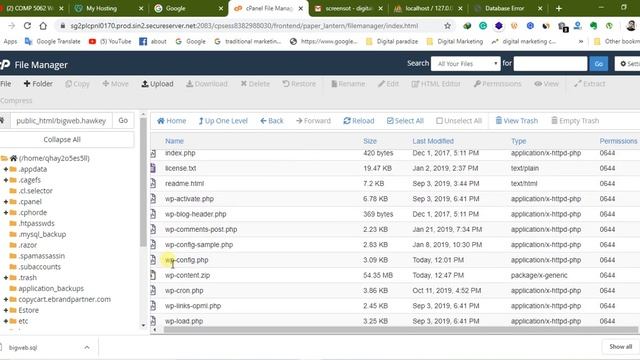Switch to the localhost browser tab

428,8
